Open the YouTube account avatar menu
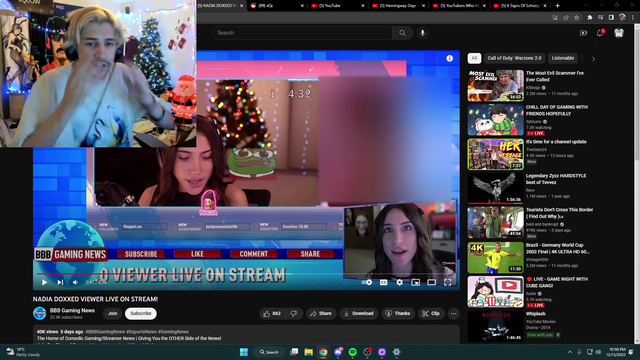Screen dimensions: 640x360 [619, 33]
